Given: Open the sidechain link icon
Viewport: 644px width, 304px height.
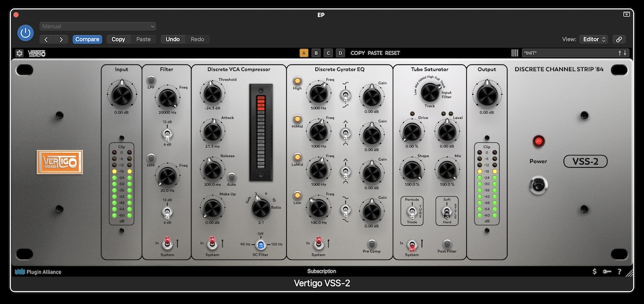Looking at the screenshot, I should [x=618, y=39].
